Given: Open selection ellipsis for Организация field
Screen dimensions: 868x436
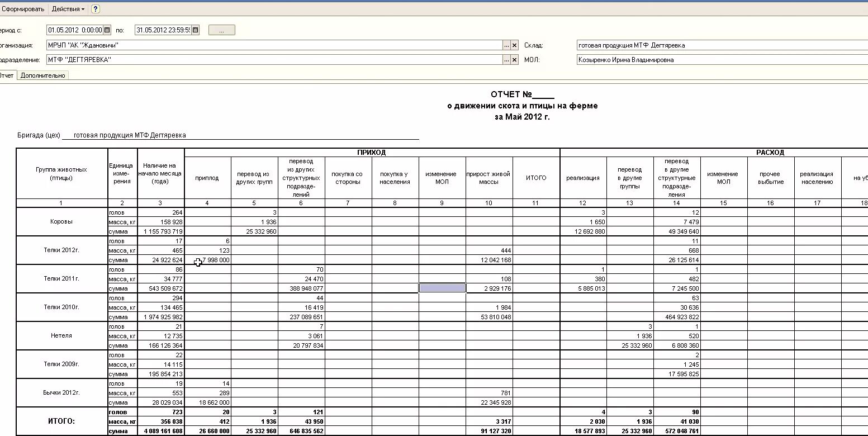Looking at the screenshot, I should (506, 45).
